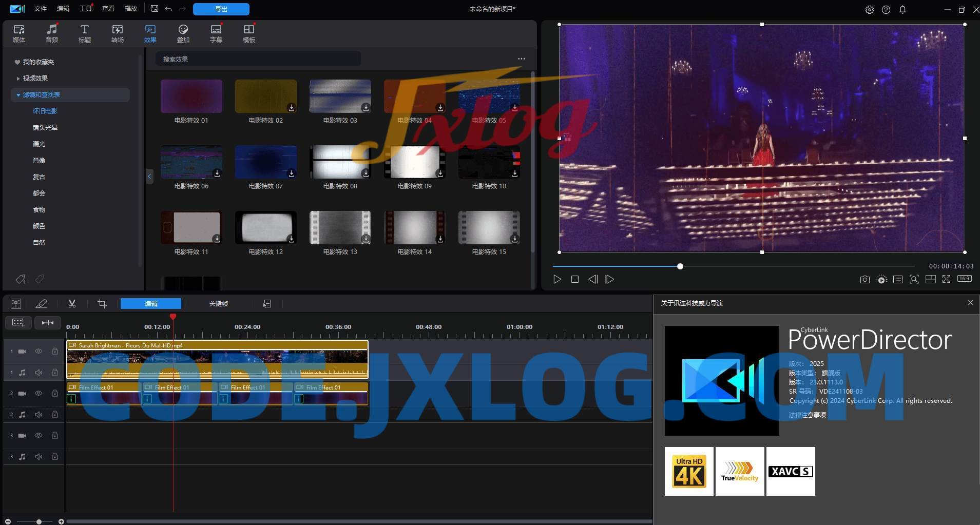Open the Titles (标题) room
Viewport: 980px width, 525px height.
point(85,33)
